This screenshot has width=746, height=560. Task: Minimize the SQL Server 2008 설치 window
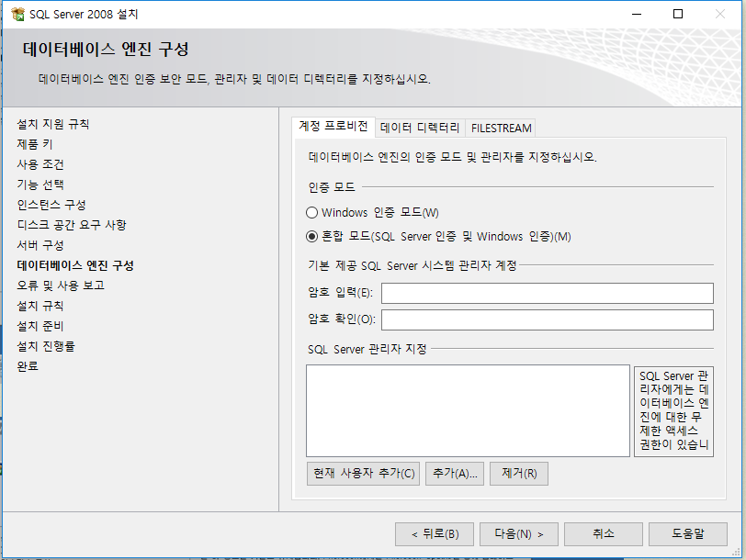point(637,15)
